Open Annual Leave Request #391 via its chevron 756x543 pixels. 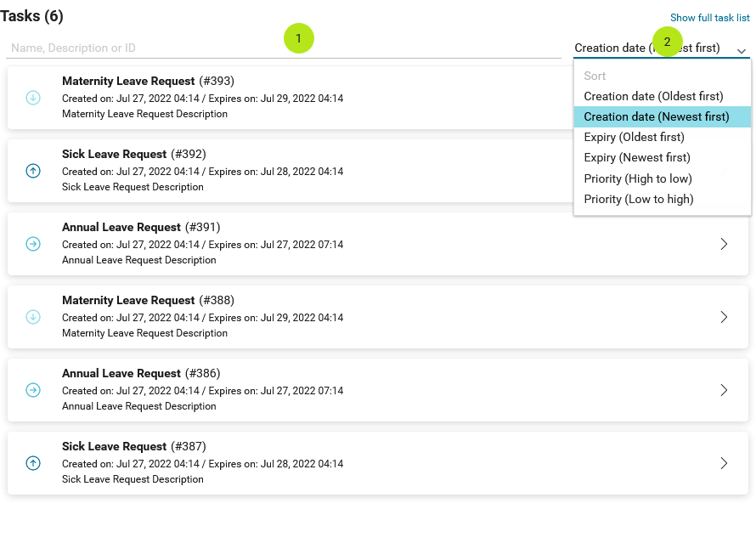click(x=724, y=244)
